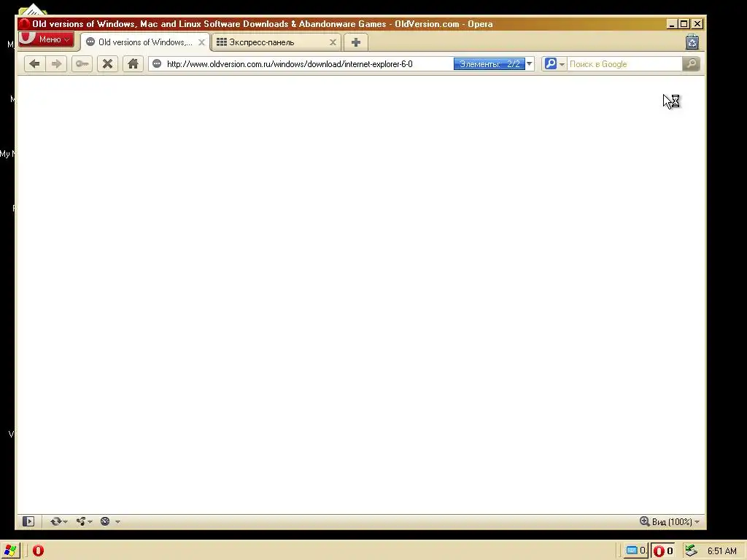Click the search magnifier go button
The image size is (747, 560).
pyautogui.click(x=692, y=64)
